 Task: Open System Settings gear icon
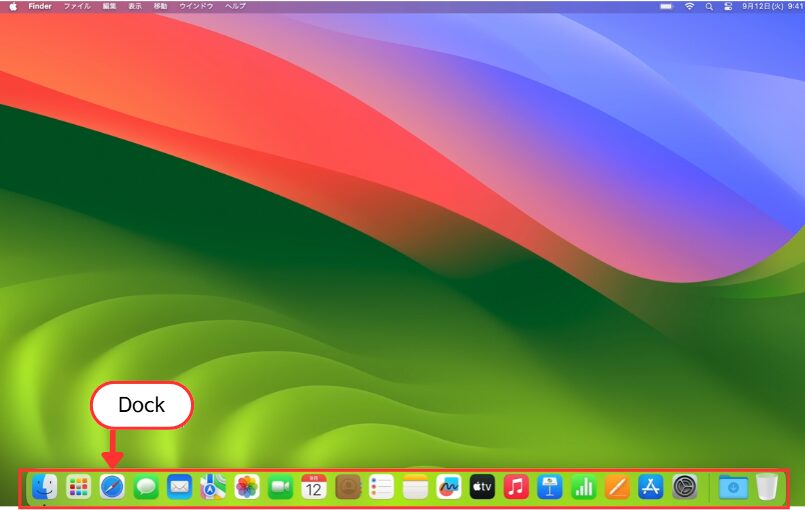click(684, 487)
